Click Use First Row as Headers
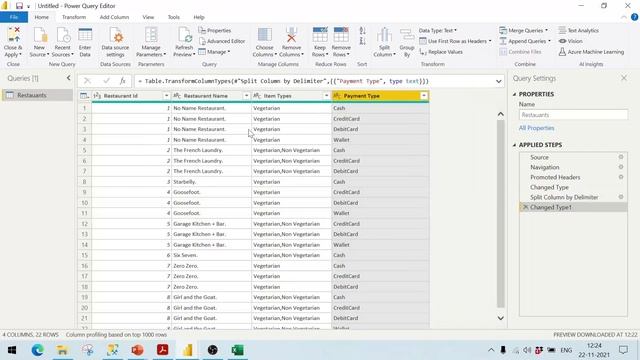640x360 pixels. click(x=456, y=41)
